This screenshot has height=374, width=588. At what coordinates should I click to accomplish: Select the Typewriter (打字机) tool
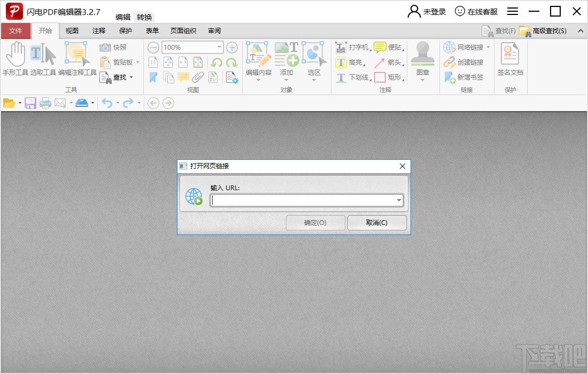click(x=352, y=47)
